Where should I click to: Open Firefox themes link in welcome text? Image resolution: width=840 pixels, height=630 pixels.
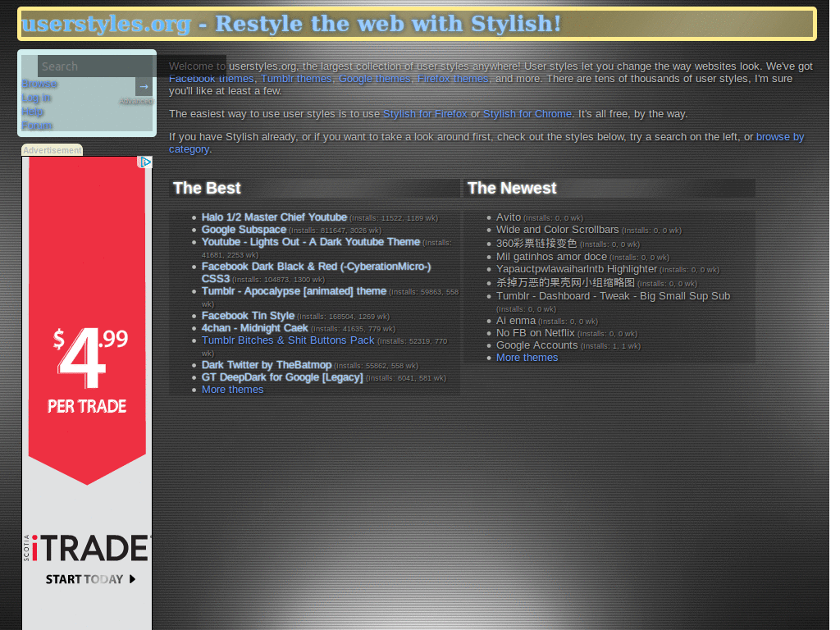pyautogui.click(x=453, y=79)
